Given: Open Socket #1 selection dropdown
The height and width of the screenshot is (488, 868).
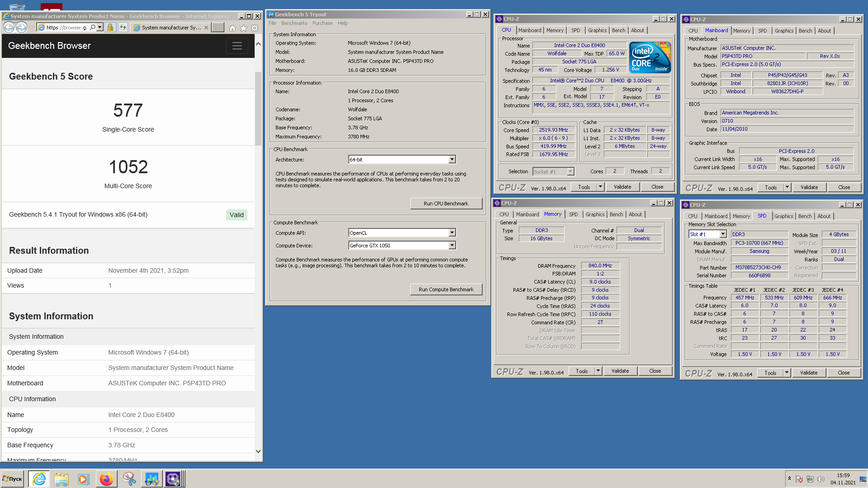Looking at the screenshot, I should pyautogui.click(x=570, y=172).
